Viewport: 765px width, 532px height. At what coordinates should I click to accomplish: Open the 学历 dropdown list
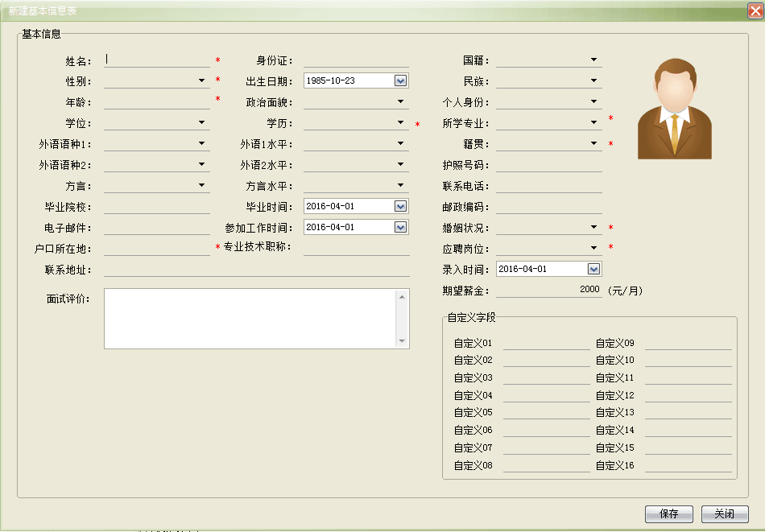[x=401, y=122]
